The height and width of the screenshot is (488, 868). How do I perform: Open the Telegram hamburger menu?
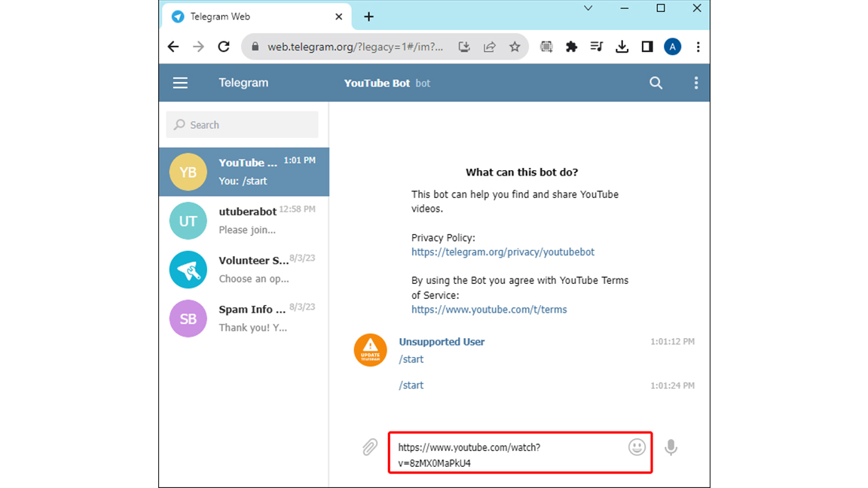click(180, 83)
